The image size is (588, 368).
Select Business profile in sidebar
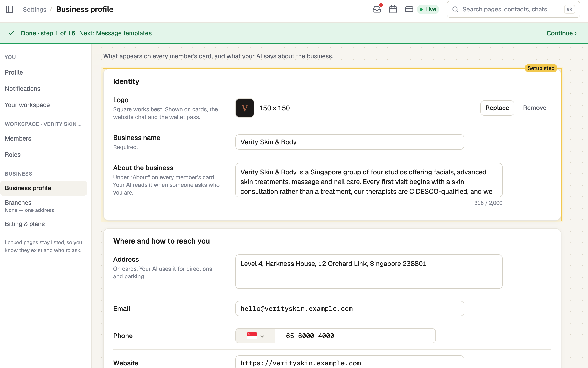44,188
